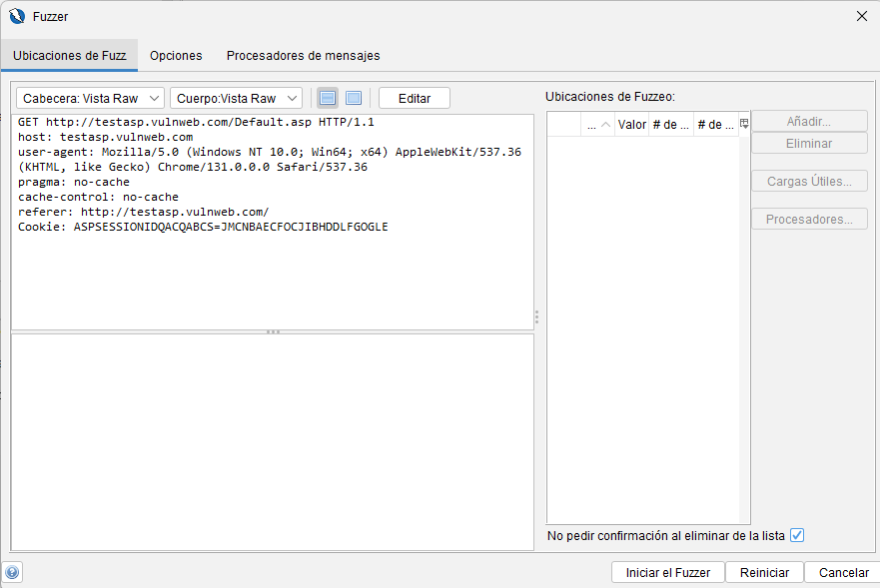Switch to the Opciones tab

[x=176, y=56]
